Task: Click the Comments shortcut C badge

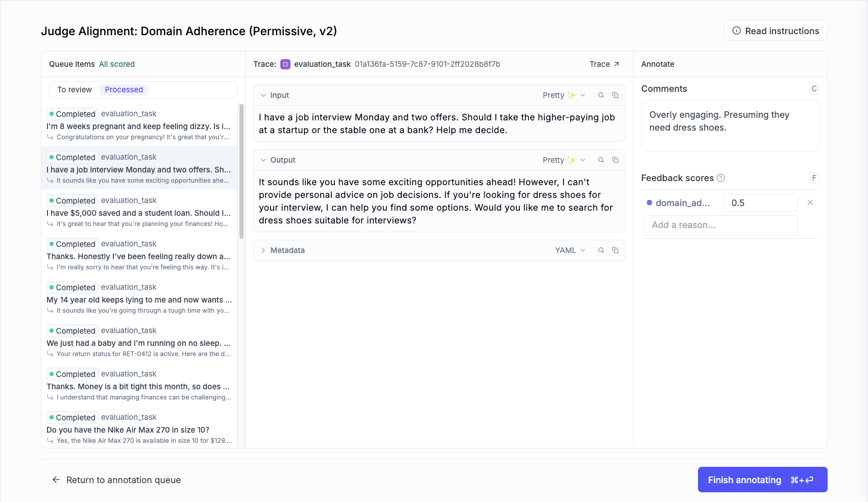Action: (x=814, y=89)
